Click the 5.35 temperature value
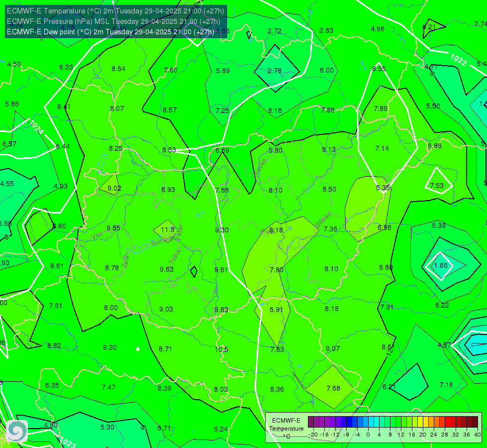This screenshot has height=448, width=487. [383, 188]
